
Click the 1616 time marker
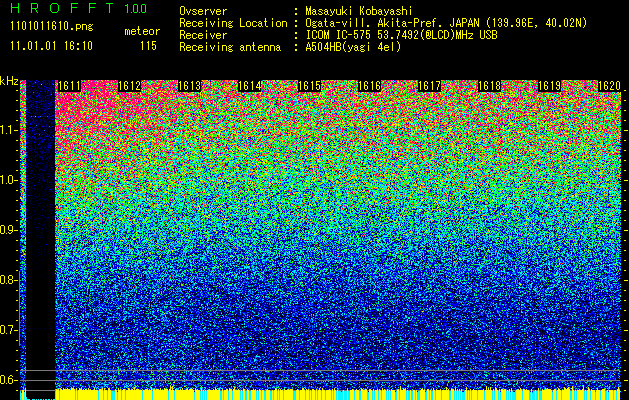(369, 86)
